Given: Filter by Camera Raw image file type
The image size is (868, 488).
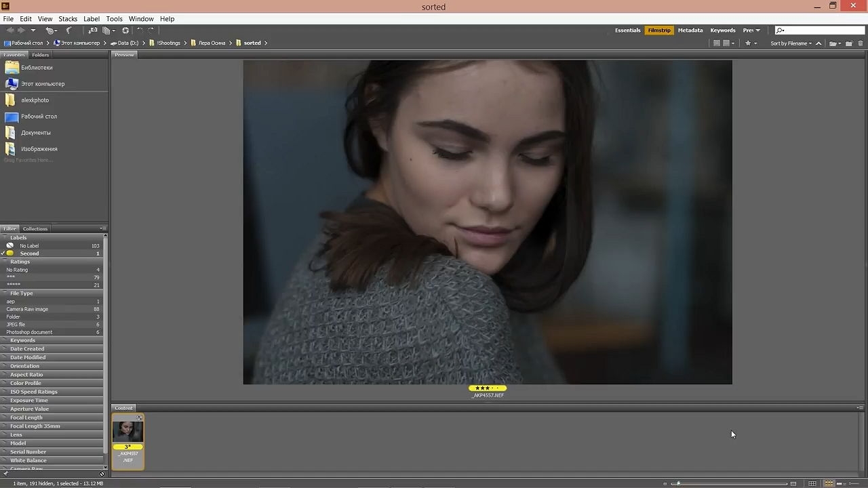Looking at the screenshot, I should [x=52, y=309].
